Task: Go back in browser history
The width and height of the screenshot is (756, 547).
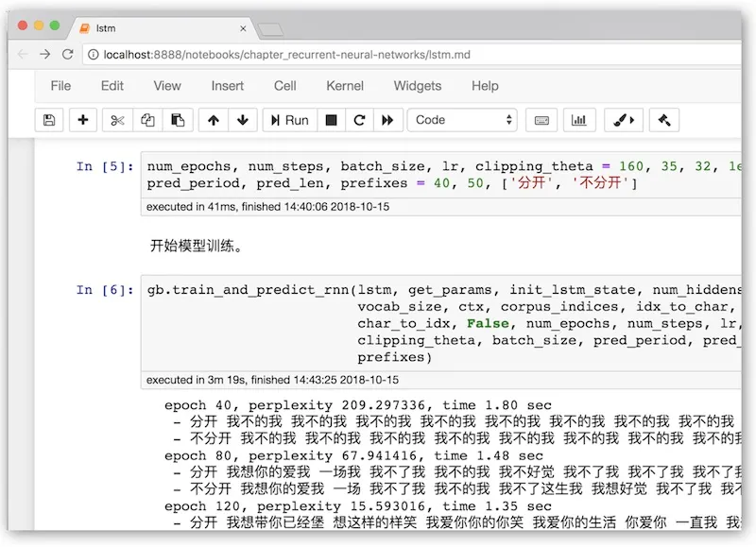Action: point(23,55)
